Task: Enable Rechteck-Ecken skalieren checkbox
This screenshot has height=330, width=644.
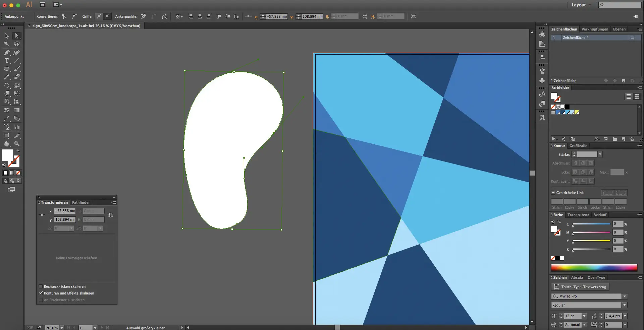Action: tap(41, 286)
